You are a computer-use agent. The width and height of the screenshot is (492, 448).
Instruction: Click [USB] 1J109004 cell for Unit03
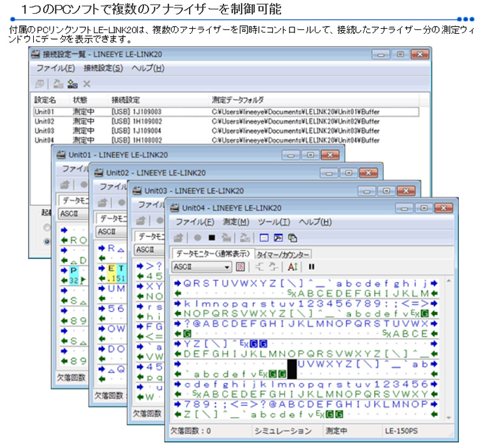point(136,131)
